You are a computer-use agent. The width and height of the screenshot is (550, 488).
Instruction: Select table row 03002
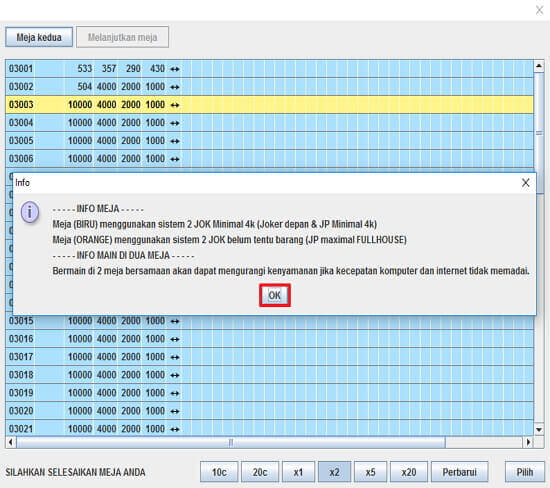[269, 86]
